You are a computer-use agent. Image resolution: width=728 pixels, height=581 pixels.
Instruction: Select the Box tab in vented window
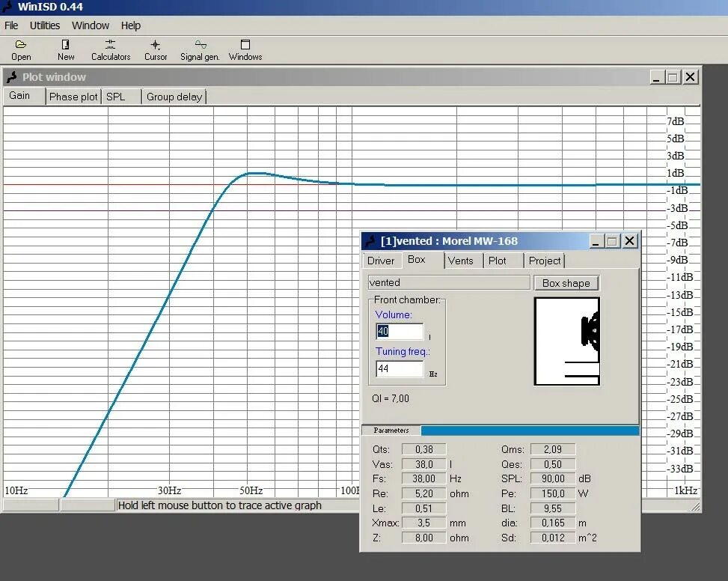point(423,260)
